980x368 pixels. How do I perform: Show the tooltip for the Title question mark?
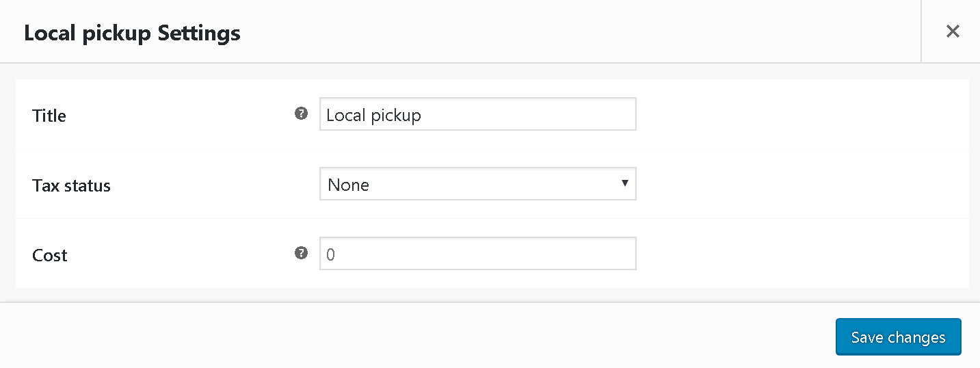(301, 114)
